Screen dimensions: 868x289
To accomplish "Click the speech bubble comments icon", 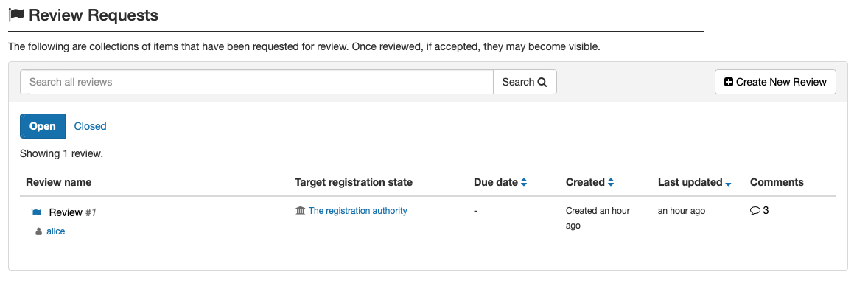I will (x=755, y=211).
